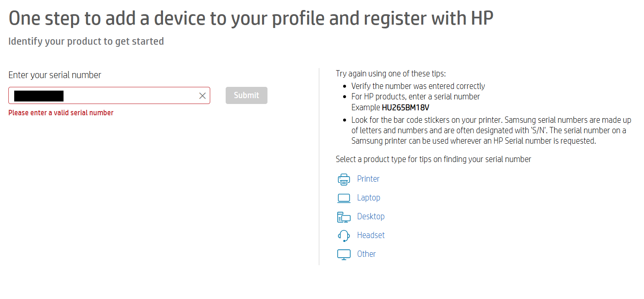Click the Other product type link
Screen dimensions: 644x299
(x=366, y=254)
